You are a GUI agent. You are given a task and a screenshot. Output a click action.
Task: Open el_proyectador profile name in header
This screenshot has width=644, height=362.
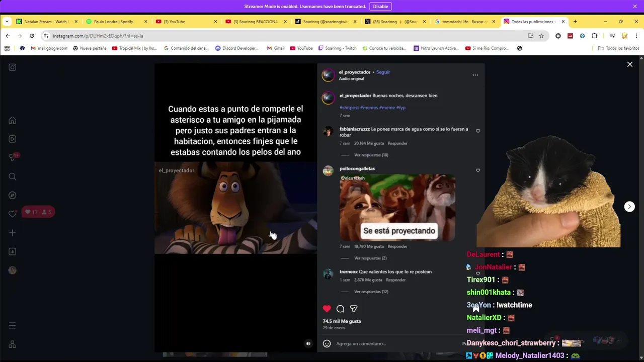pyautogui.click(x=355, y=72)
